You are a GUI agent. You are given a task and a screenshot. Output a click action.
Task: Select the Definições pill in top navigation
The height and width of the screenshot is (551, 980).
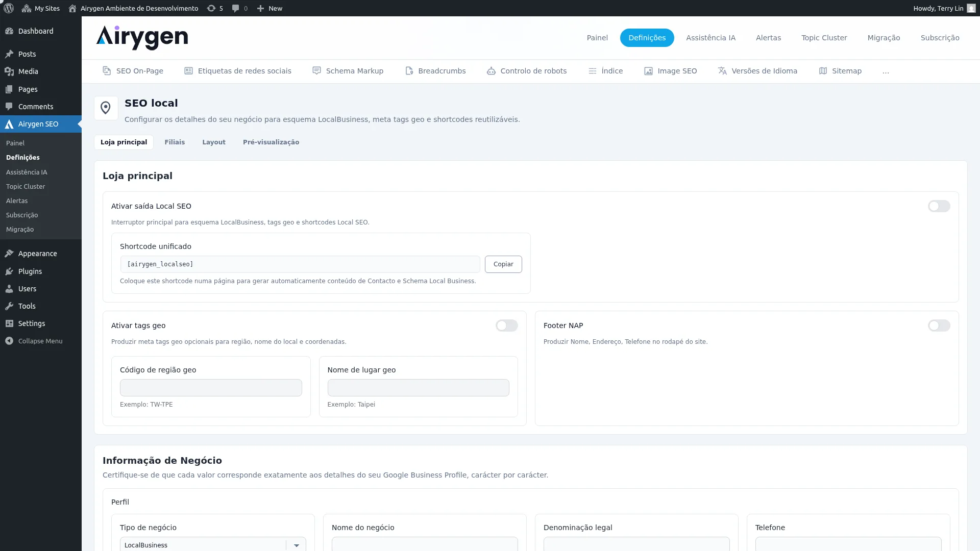[647, 38]
